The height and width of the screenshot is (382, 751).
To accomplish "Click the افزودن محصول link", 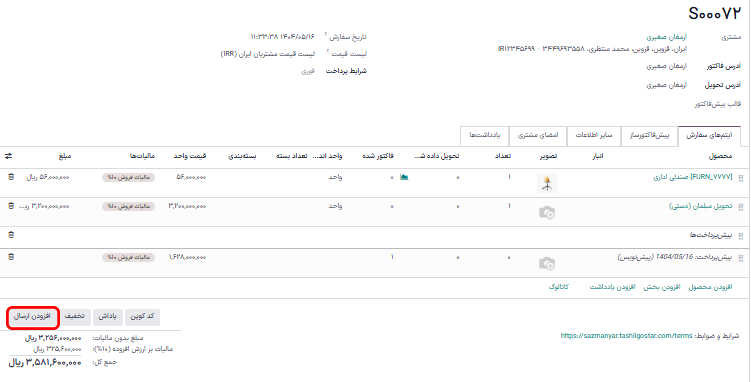I will 710,287.
